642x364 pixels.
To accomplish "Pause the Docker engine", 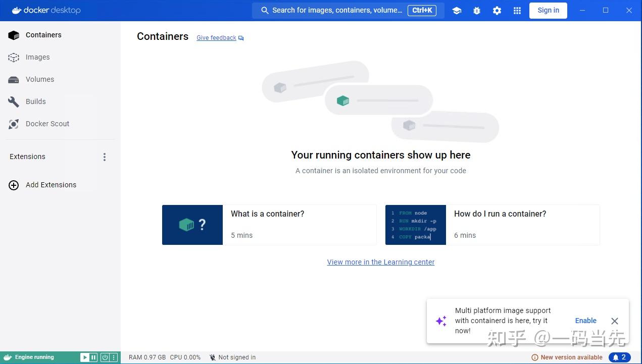I will coord(93,357).
